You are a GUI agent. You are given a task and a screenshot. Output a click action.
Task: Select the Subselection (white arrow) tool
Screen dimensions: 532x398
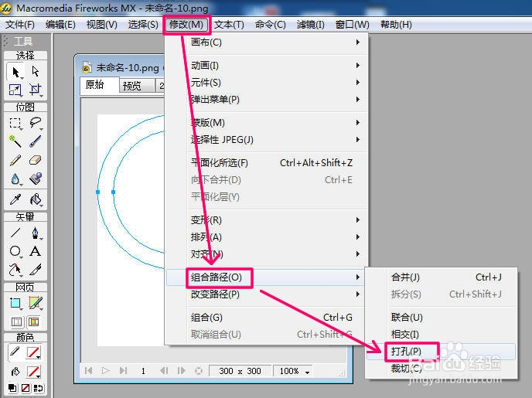tap(35, 72)
